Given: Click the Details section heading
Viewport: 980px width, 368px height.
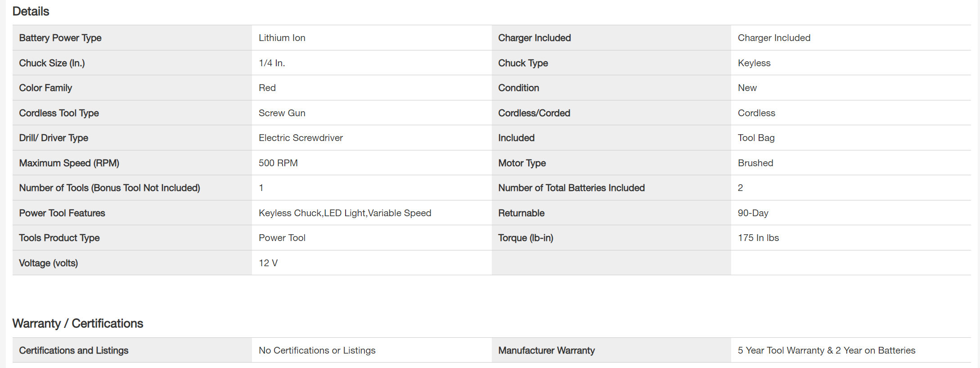Looking at the screenshot, I should [31, 11].
